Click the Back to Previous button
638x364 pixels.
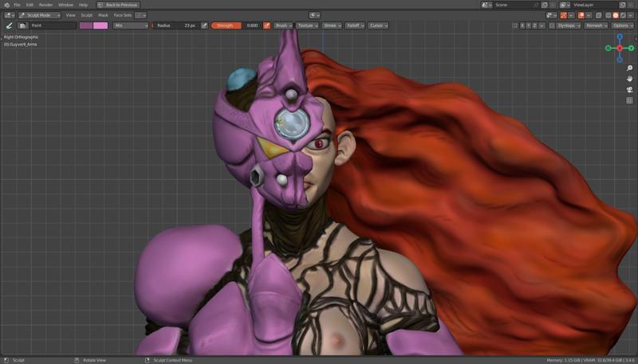[x=118, y=5]
